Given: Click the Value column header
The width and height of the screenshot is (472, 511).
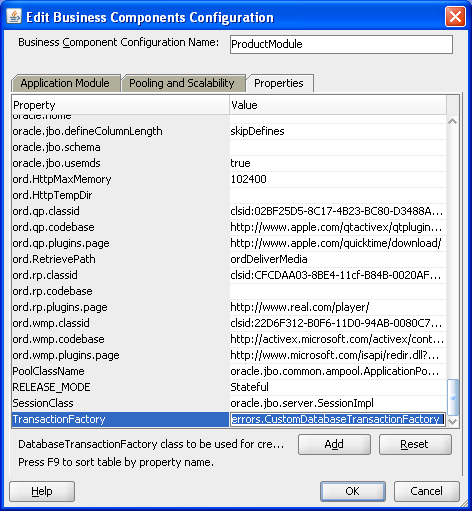Looking at the screenshot, I should coord(338,105).
